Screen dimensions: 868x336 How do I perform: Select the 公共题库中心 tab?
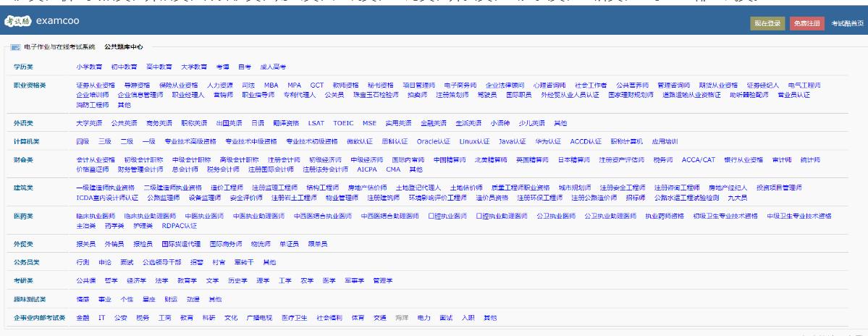(x=124, y=47)
